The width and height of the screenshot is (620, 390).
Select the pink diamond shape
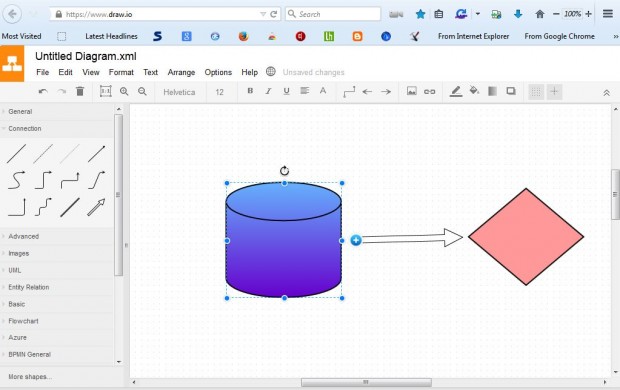(x=526, y=237)
